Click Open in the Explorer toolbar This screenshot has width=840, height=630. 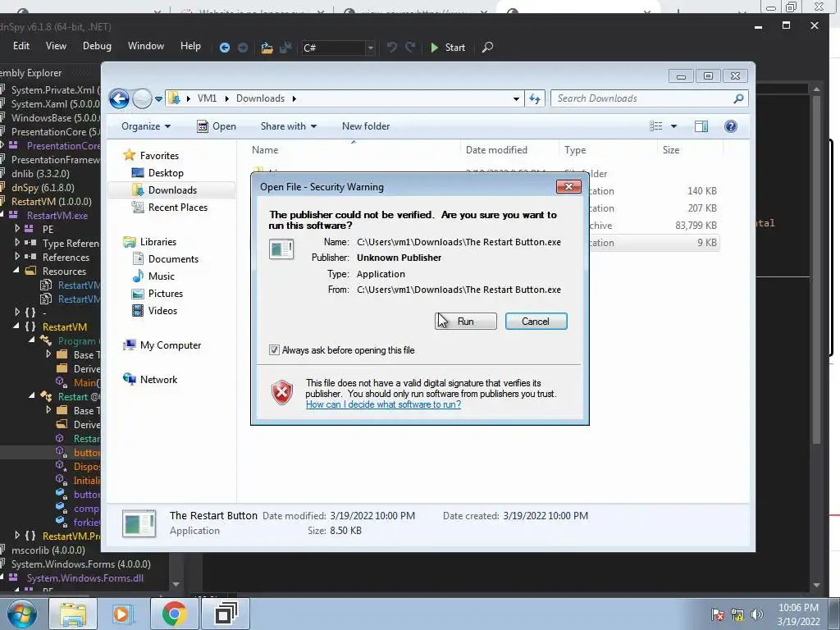click(217, 126)
